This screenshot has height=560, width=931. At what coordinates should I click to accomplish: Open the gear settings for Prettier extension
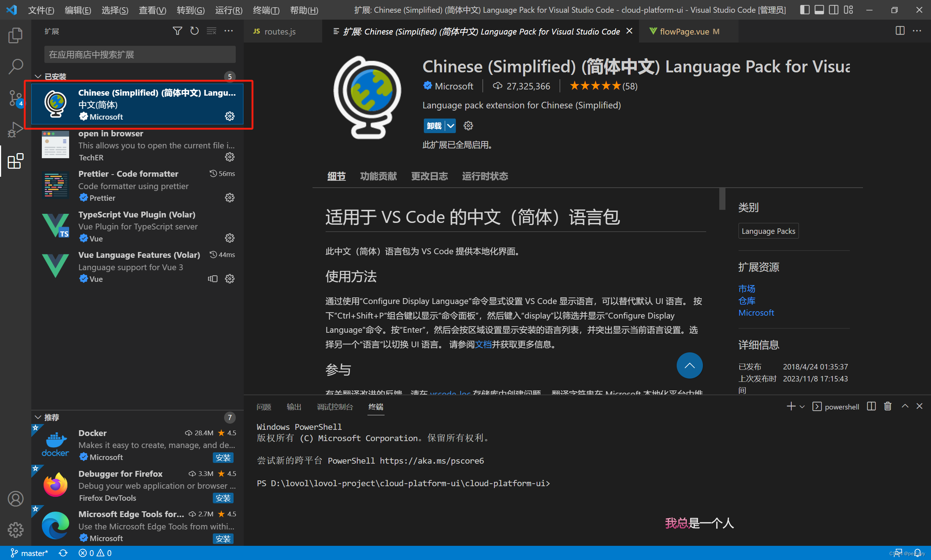230,197
